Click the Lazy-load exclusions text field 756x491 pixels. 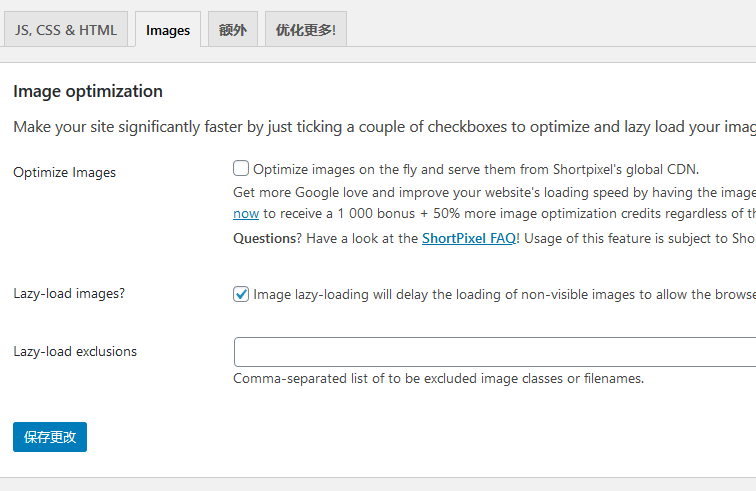(494, 352)
